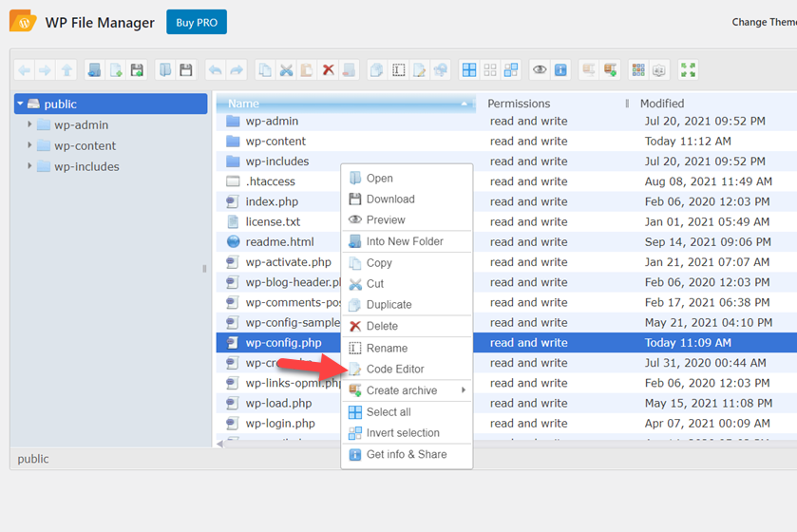797x532 pixels.
Task: Click the Cut scissors icon in the toolbar
Action: 286,70
